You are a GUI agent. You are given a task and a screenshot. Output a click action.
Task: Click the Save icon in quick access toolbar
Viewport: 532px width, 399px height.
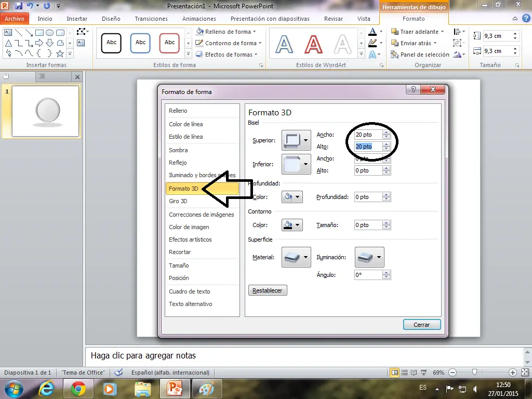click(x=18, y=6)
